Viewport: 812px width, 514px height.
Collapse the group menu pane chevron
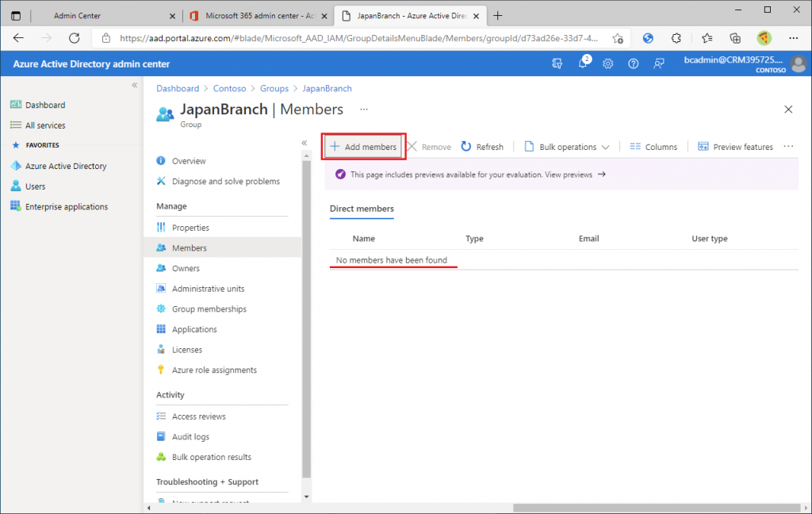304,143
